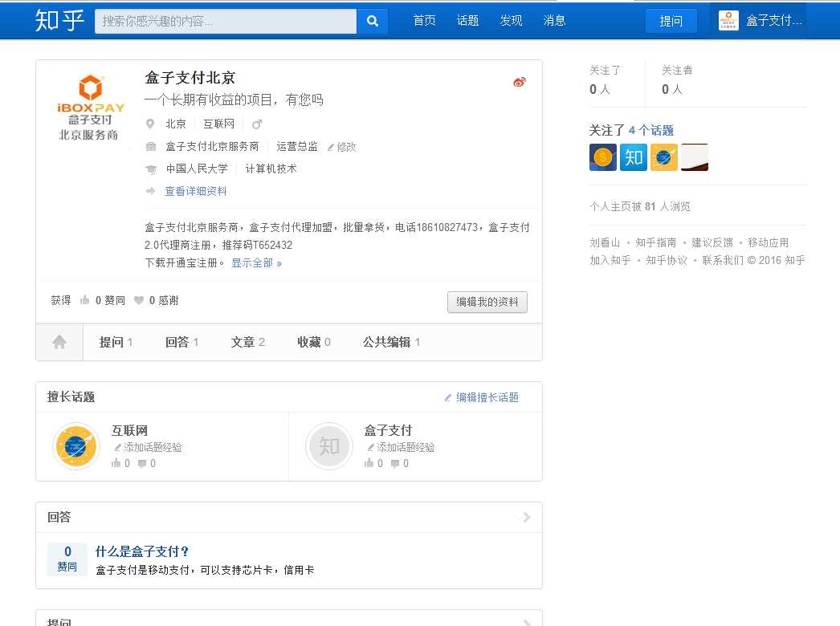Click the header user avatar thumbnail

coord(728,21)
